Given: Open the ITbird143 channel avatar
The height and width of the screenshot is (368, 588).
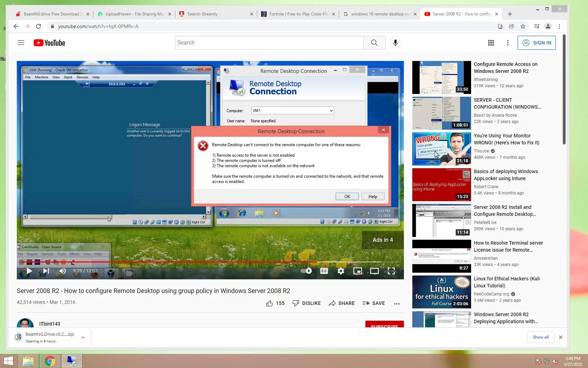Looking at the screenshot, I should (25, 323).
